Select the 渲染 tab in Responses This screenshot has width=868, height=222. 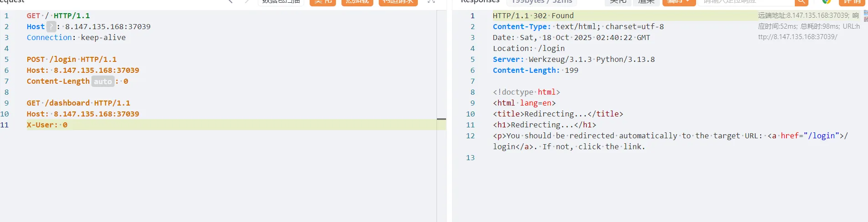[x=646, y=2]
